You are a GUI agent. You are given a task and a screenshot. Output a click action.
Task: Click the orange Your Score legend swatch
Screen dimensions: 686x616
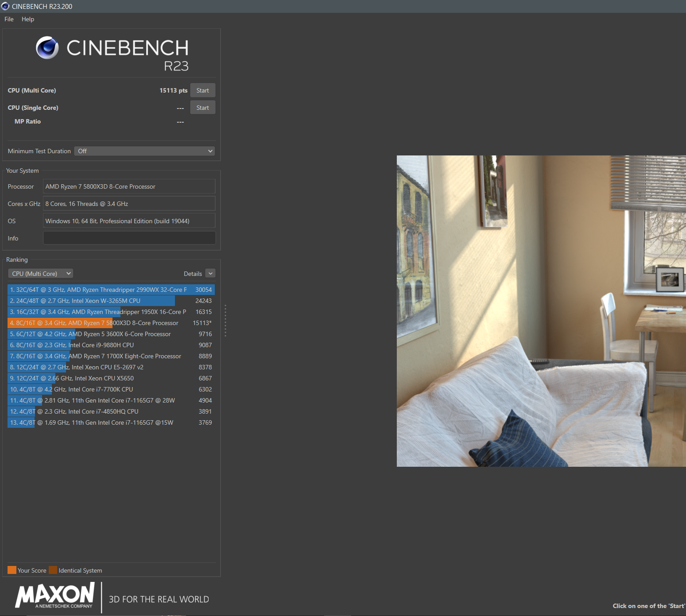[12, 570]
